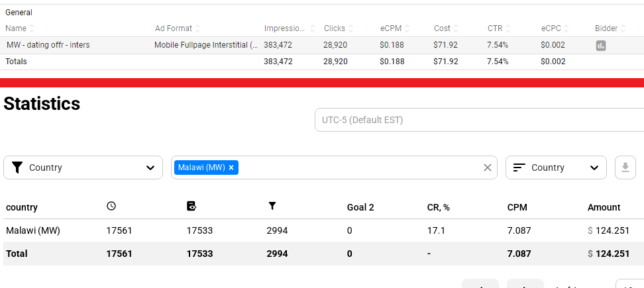Click the MW - dating offr - inters campaign
This screenshot has width=644, height=288.
click(48, 45)
